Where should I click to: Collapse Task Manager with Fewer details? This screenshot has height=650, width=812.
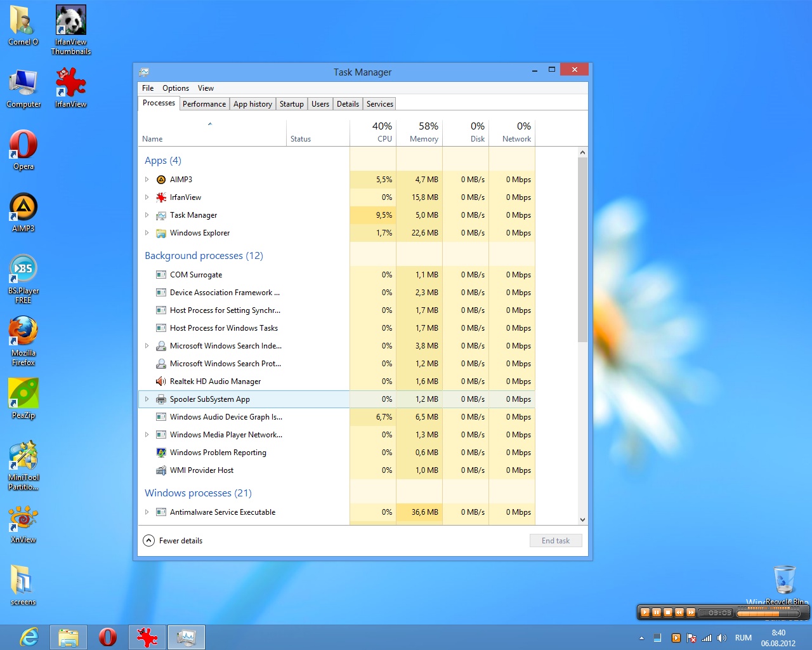point(173,541)
